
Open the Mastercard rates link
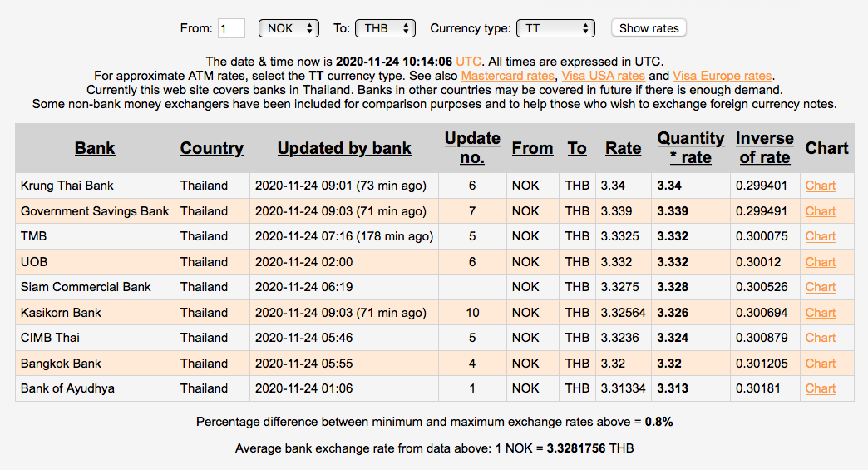[x=509, y=76]
